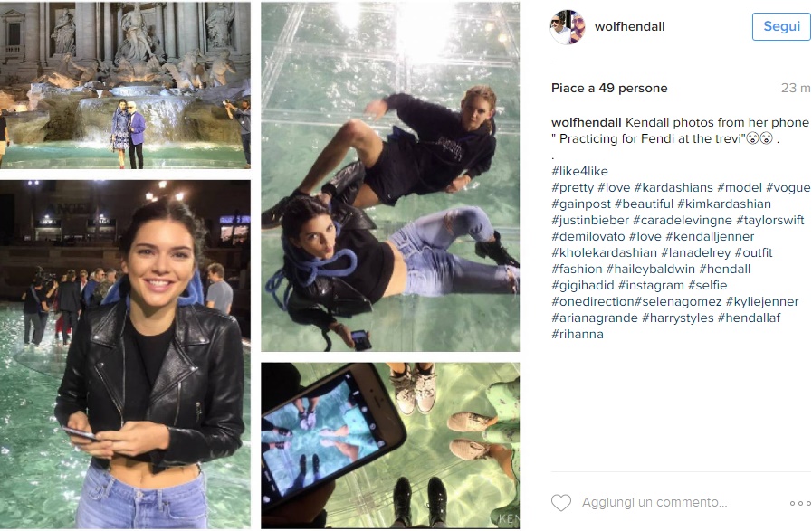Open the phone and shoes photo at bottom
The image size is (812, 531).
click(390, 446)
